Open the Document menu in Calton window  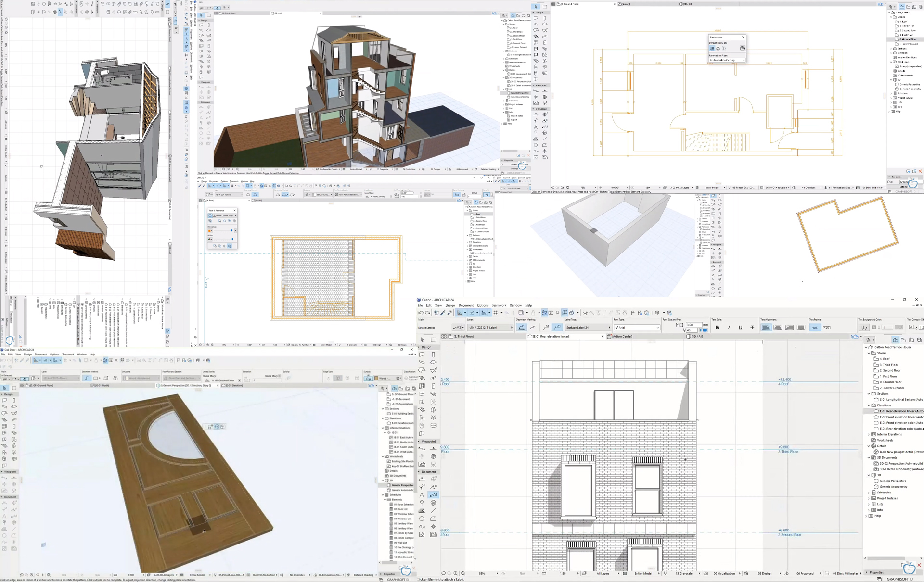(x=466, y=305)
